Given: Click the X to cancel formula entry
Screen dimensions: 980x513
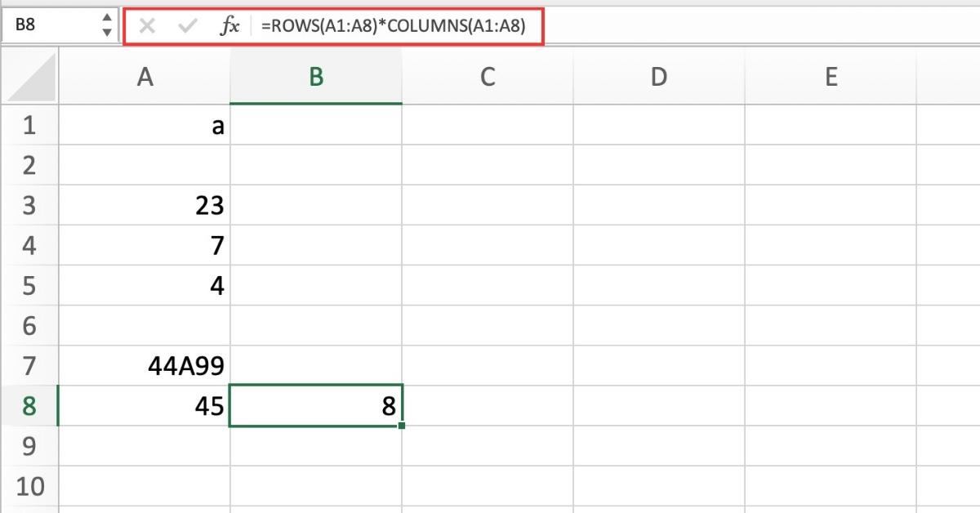Looking at the screenshot, I should coord(147,25).
